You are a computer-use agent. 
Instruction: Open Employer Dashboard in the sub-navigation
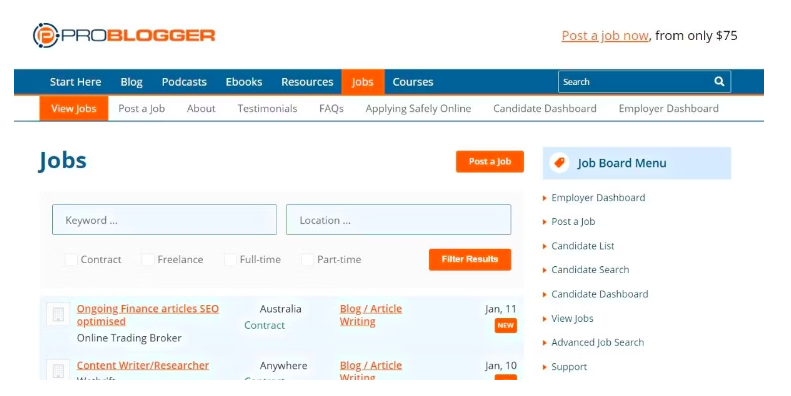pyautogui.click(x=668, y=108)
